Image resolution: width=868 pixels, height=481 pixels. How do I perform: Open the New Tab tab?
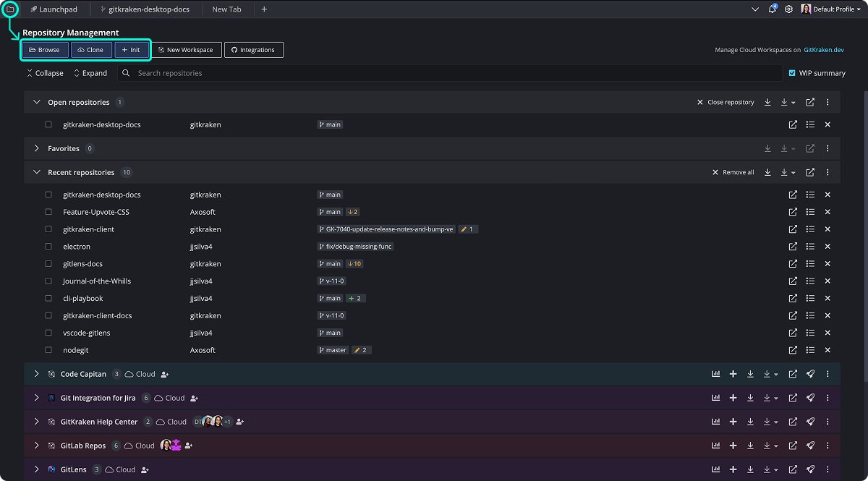click(x=226, y=9)
